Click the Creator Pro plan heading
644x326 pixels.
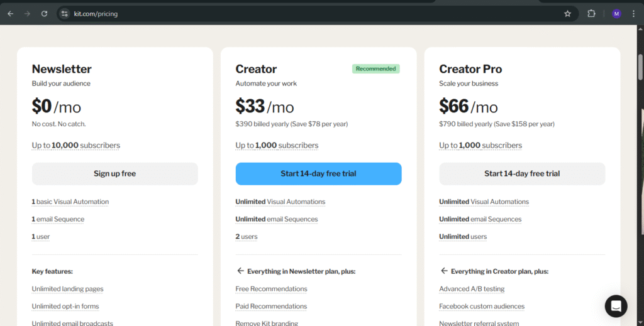pyautogui.click(x=470, y=69)
